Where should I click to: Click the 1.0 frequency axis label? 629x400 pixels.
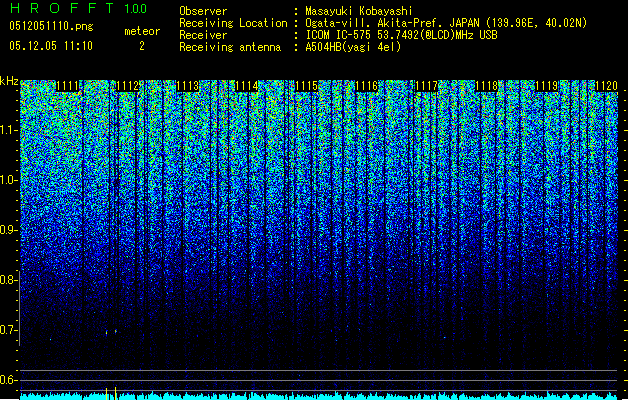click(x=8, y=180)
